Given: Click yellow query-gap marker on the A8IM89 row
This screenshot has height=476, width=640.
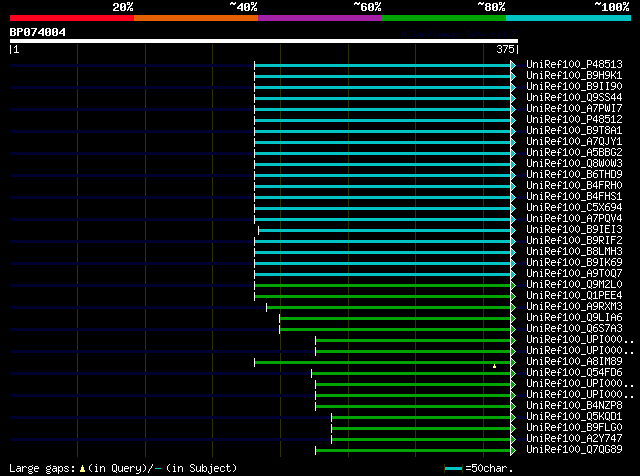Looking at the screenshot, I should (495, 366).
